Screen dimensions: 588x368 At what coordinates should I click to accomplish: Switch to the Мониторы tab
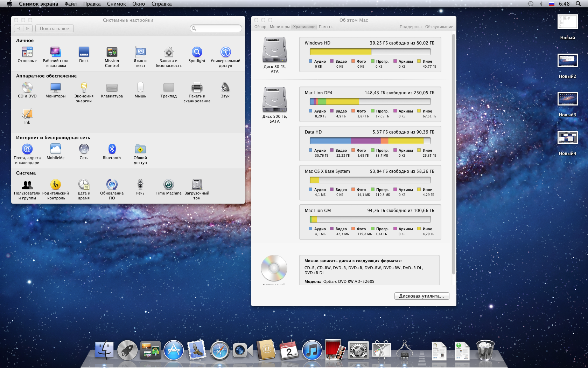[x=279, y=27]
